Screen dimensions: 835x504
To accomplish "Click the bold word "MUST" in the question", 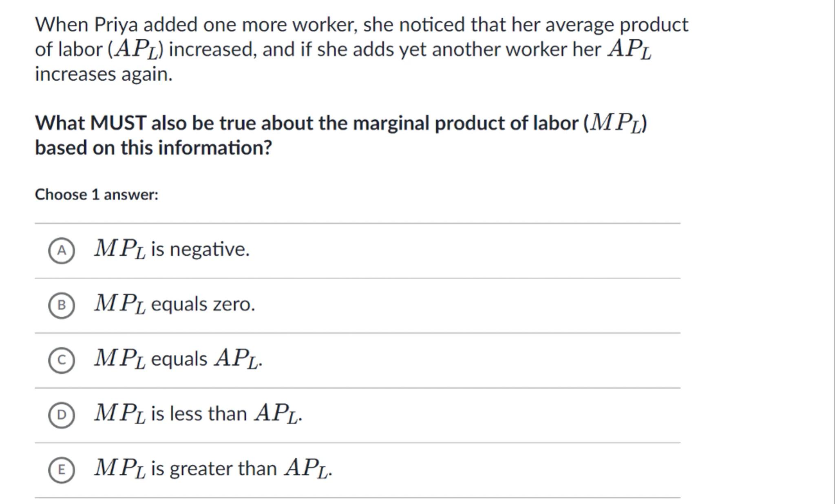I will point(118,123).
